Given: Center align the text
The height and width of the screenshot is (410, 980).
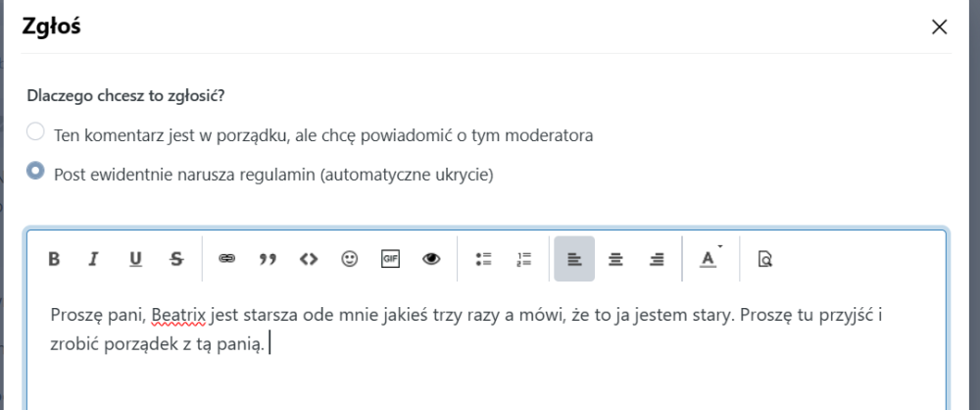Looking at the screenshot, I should 615,259.
